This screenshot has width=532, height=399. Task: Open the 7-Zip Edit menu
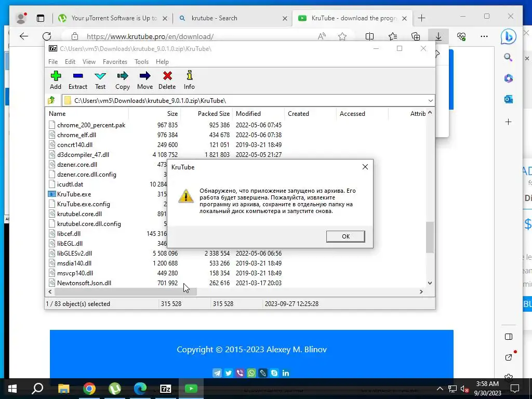tap(70, 62)
